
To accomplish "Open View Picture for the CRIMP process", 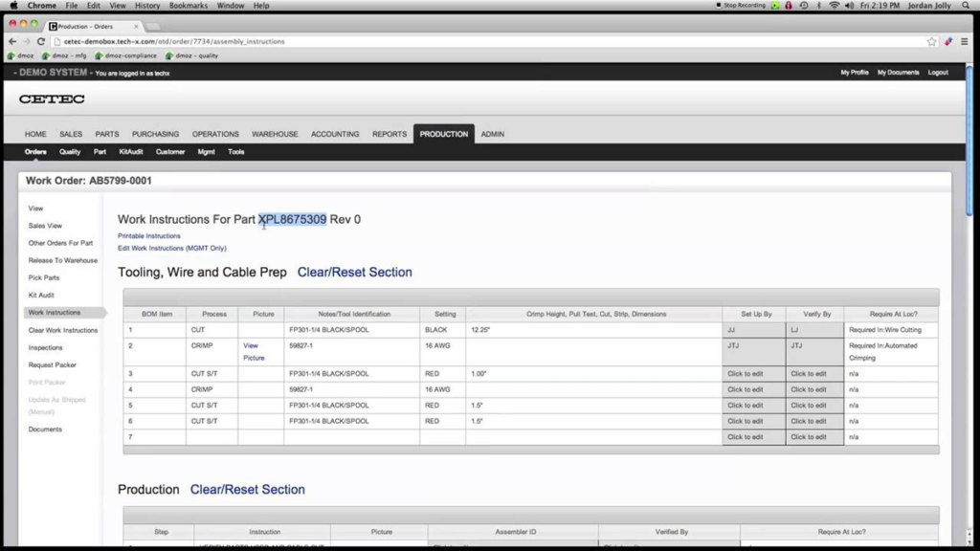I will click(254, 351).
